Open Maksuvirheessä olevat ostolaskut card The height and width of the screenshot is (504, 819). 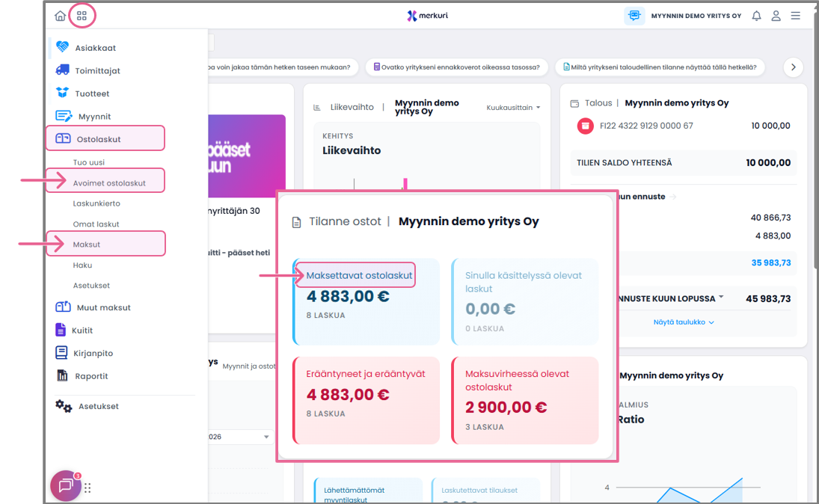[x=525, y=400]
